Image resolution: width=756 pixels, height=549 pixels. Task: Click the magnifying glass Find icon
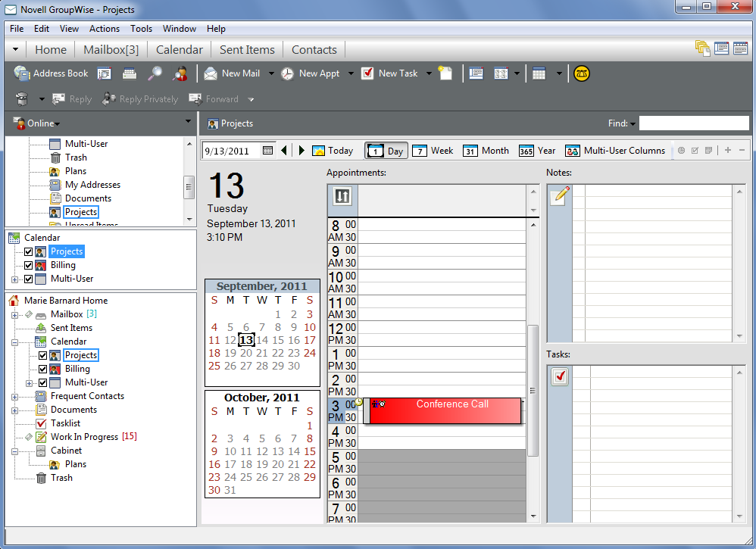155,73
